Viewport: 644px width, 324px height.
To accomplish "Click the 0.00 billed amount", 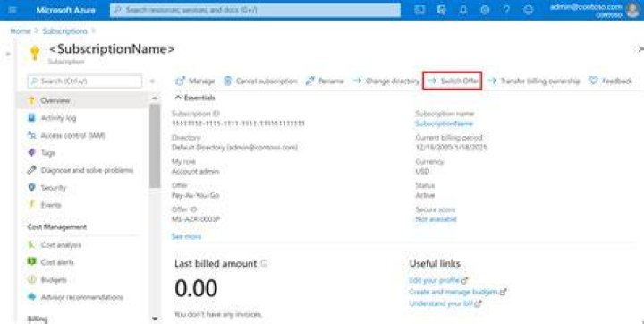I will click(x=196, y=288).
